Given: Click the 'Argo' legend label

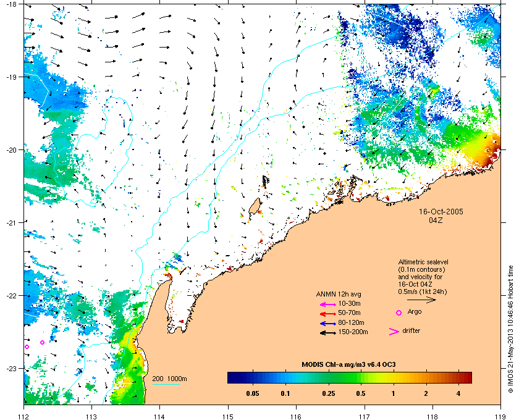Looking at the screenshot, I should (415, 311).
